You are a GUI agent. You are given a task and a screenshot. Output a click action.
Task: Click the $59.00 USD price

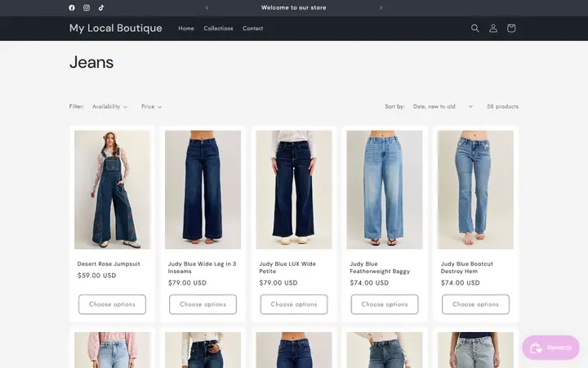96,276
